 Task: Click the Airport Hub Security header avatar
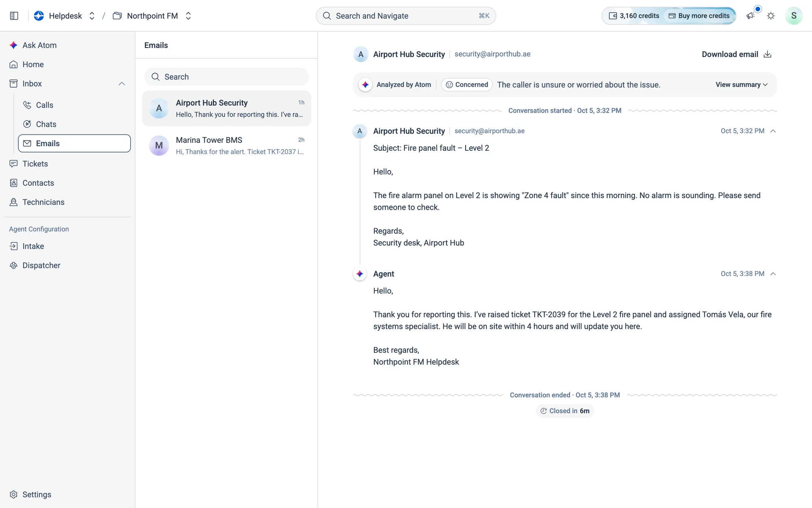361,54
